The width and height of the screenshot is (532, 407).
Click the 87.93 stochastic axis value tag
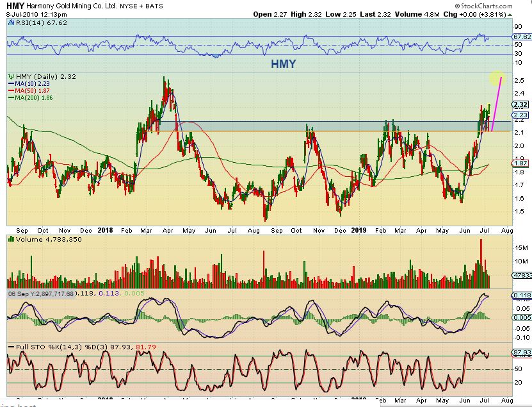click(x=522, y=353)
